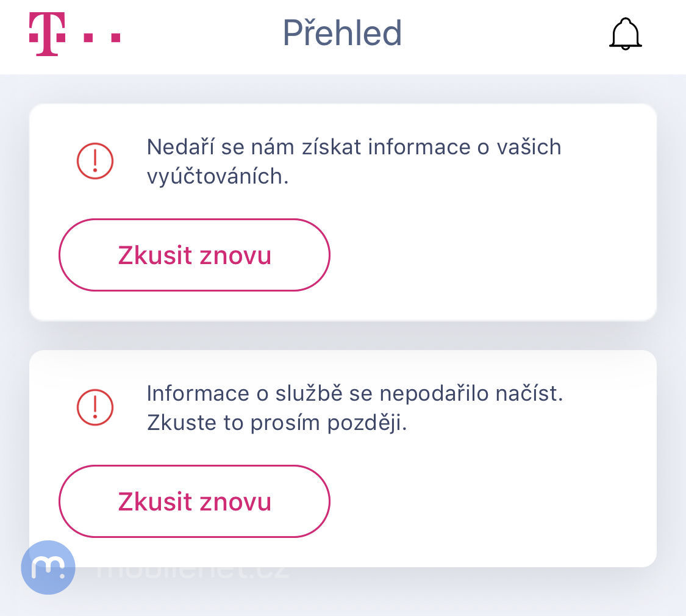Open notifications via the bell icon

click(625, 34)
